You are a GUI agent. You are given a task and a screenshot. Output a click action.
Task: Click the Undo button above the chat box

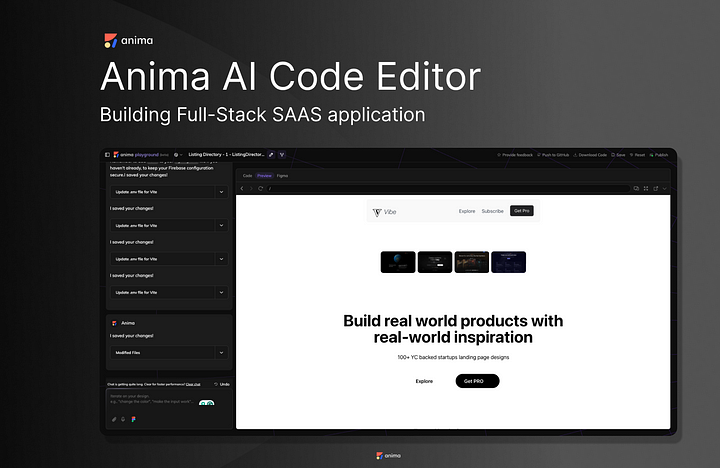pos(222,384)
